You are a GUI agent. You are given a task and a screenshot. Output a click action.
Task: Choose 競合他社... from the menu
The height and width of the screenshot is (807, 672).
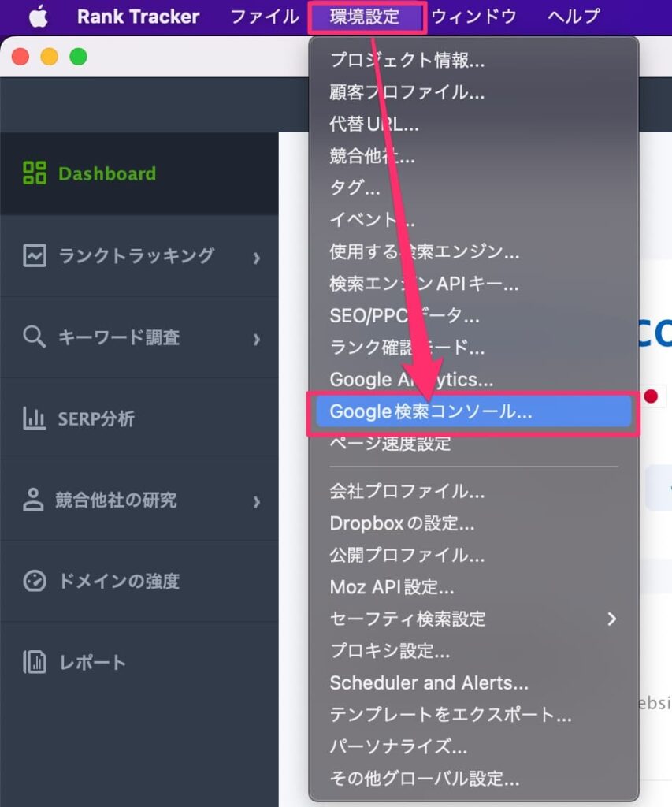473,156
